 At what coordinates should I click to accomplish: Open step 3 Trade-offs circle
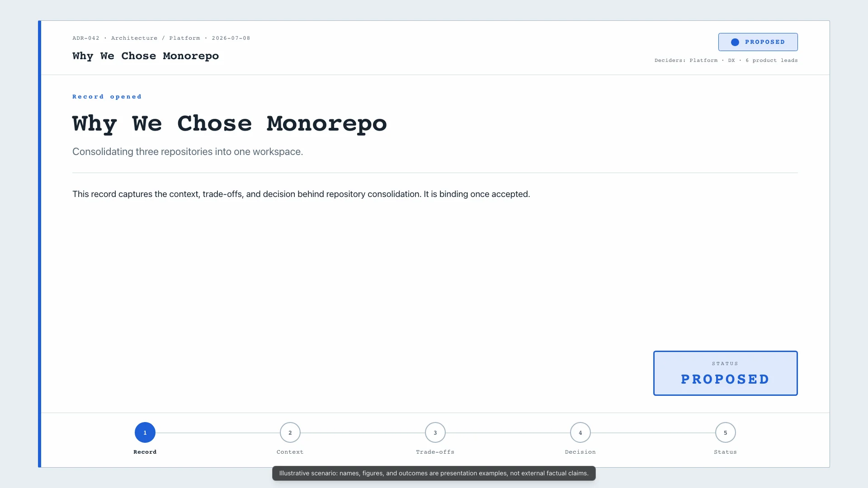pos(435,432)
